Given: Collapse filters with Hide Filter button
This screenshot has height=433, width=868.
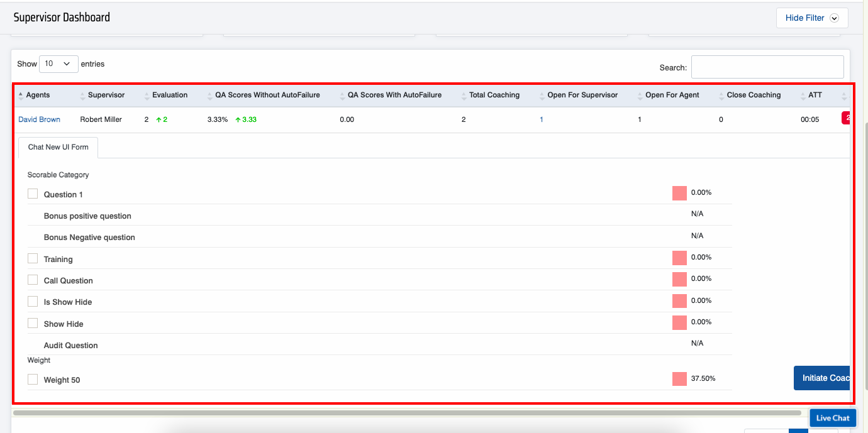Looking at the screenshot, I should [x=811, y=18].
